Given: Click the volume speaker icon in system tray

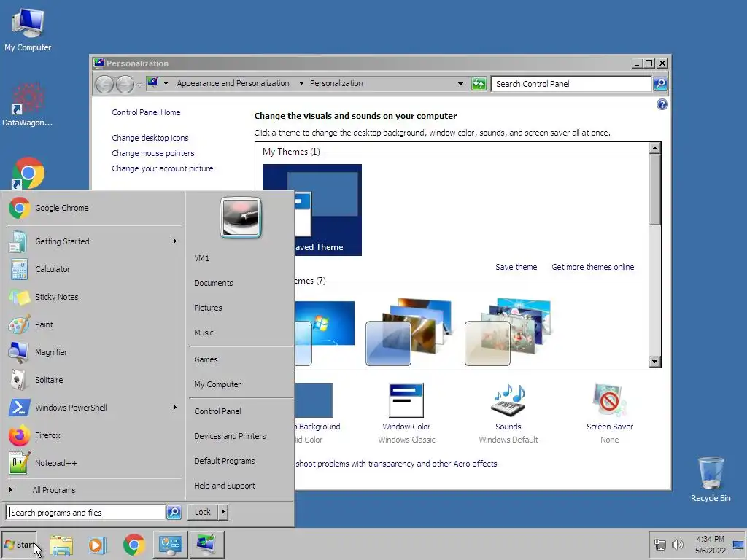Looking at the screenshot, I should [x=677, y=544].
